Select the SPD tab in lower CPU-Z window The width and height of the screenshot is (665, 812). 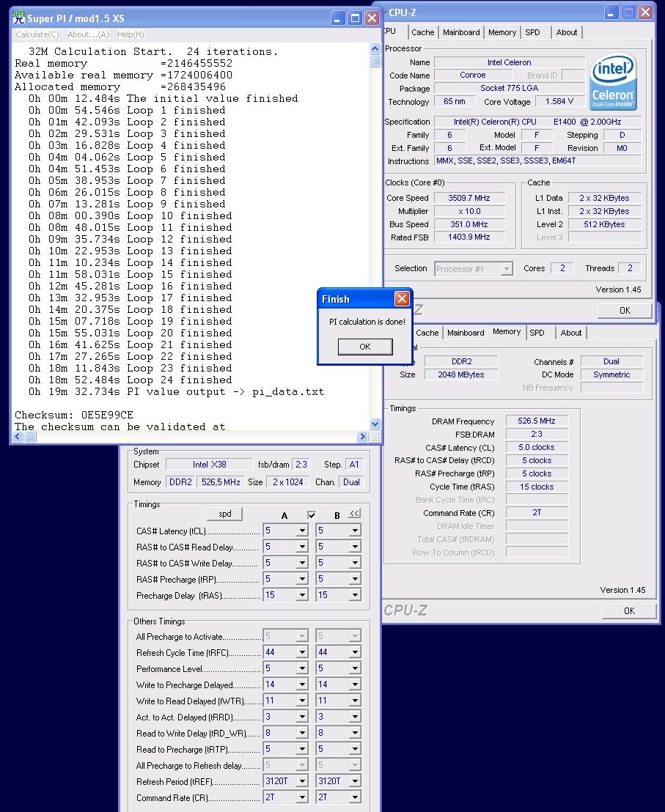pyautogui.click(x=537, y=333)
